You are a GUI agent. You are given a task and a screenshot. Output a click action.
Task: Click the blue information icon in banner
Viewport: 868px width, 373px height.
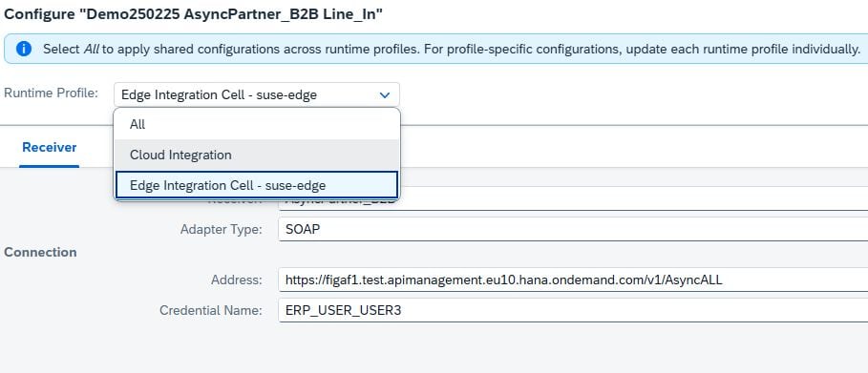[x=24, y=49]
